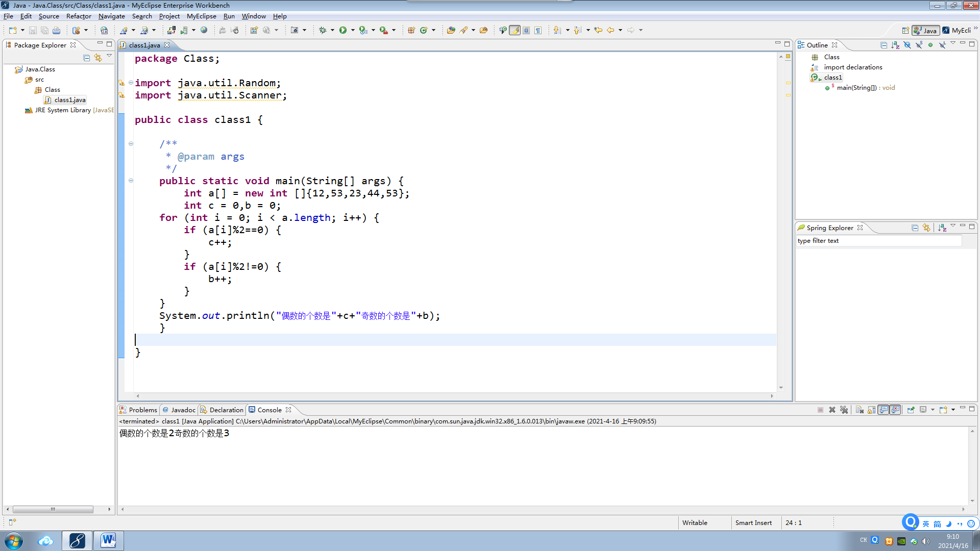Sort Outline members alphabetically

coord(895,45)
